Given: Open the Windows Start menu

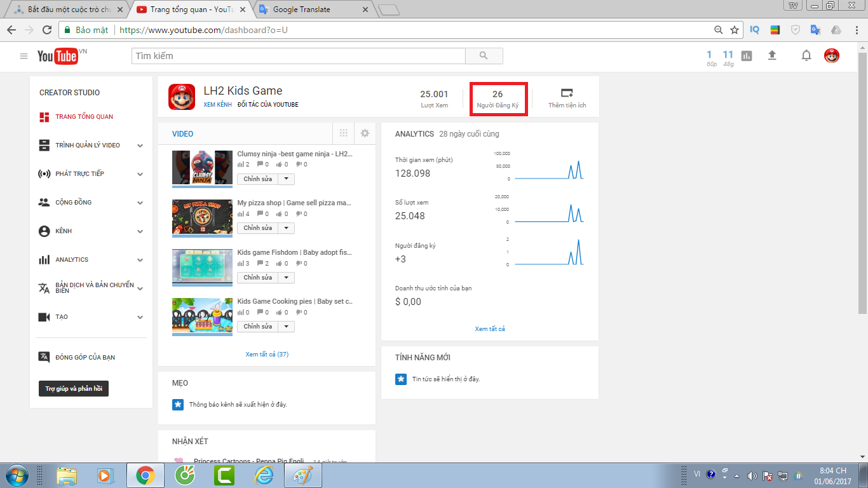Looking at the screenshot, I should pos(16,475).
